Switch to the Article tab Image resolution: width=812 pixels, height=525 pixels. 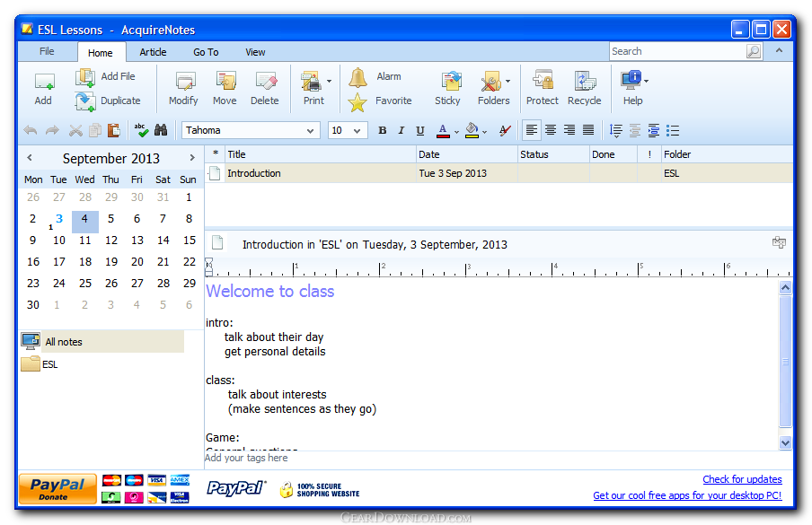pos(153,52)
